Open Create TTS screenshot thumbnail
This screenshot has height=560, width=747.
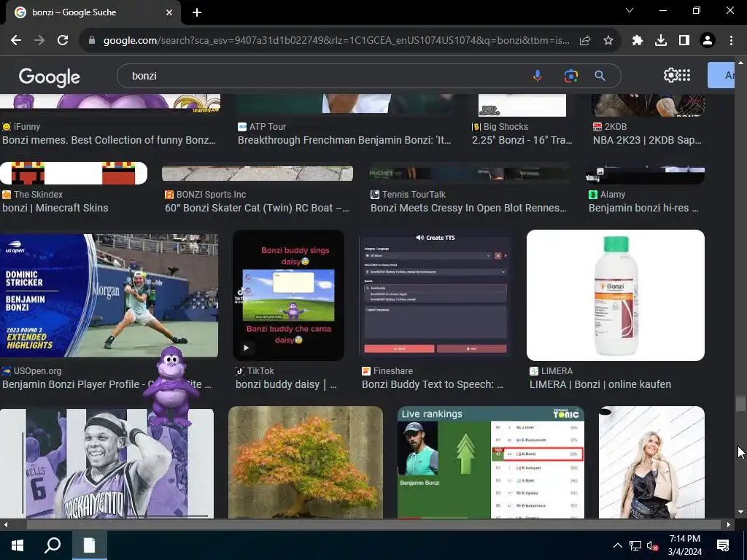click(x=435, y=295)
